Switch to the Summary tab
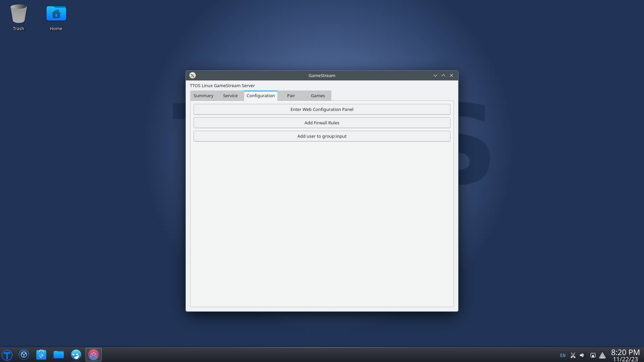The image size is (644, 362). (203, 96)
